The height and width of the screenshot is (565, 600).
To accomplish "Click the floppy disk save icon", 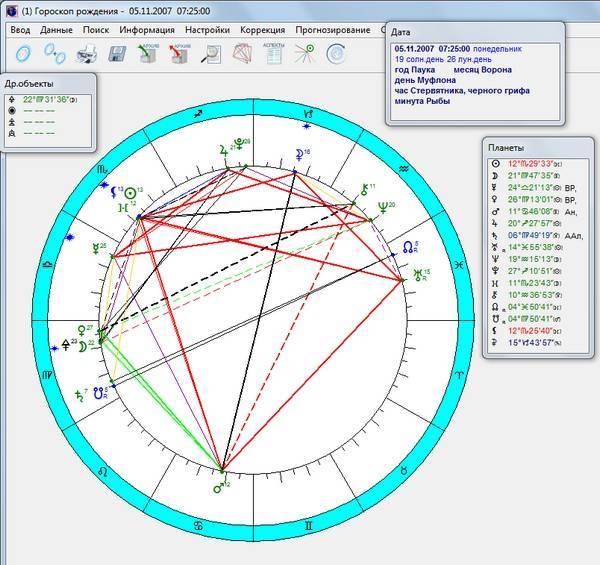I will pyautogui.click(x=116, y=52).
